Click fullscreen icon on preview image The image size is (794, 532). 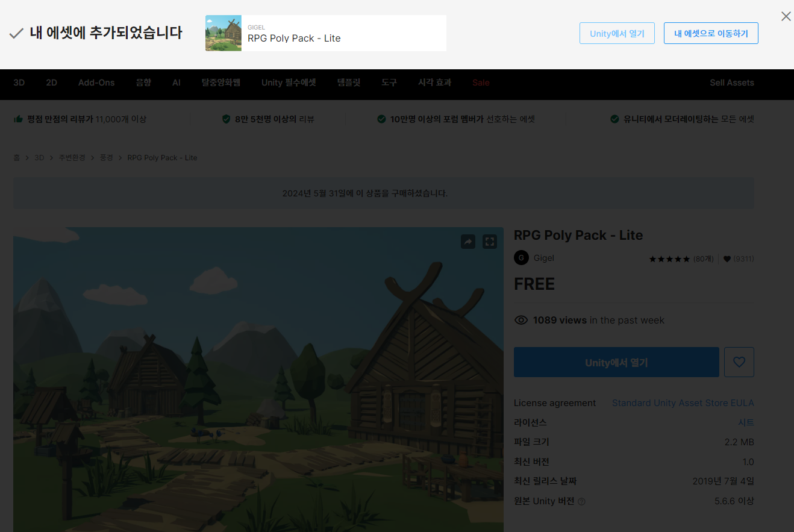[x=490, y=242]
